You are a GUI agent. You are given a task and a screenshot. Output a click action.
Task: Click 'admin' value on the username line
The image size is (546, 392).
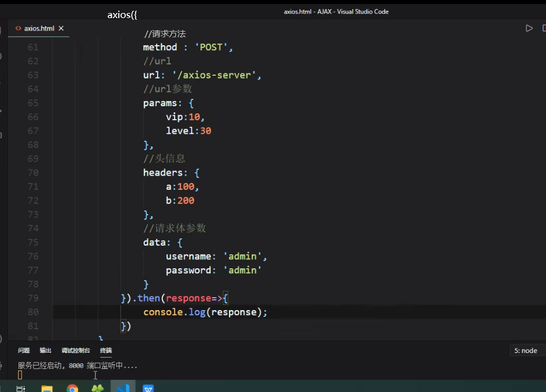click(242, 256)
